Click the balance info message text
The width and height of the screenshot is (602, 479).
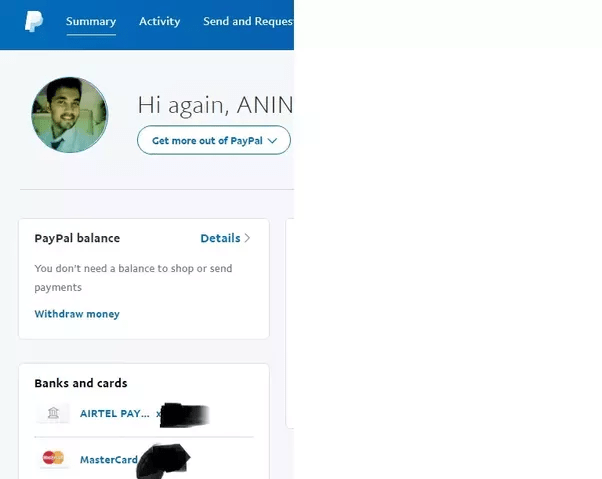point(133,278)
